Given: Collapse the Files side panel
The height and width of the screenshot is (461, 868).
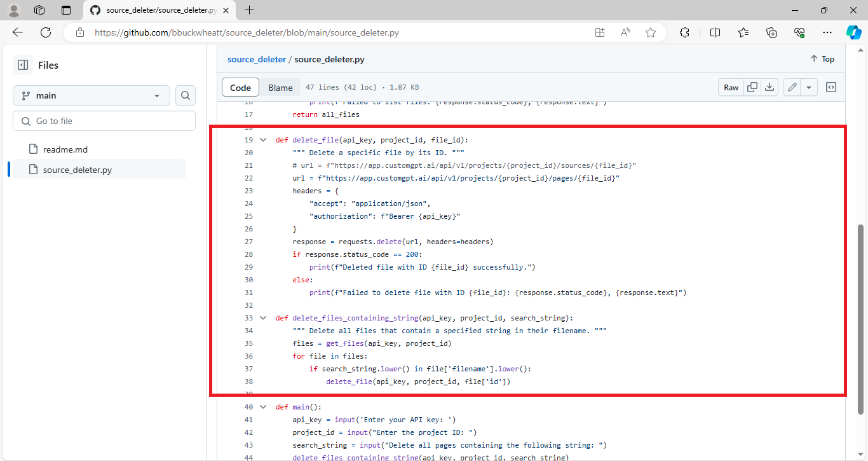Looking at the screenshot, I should 22,64.
